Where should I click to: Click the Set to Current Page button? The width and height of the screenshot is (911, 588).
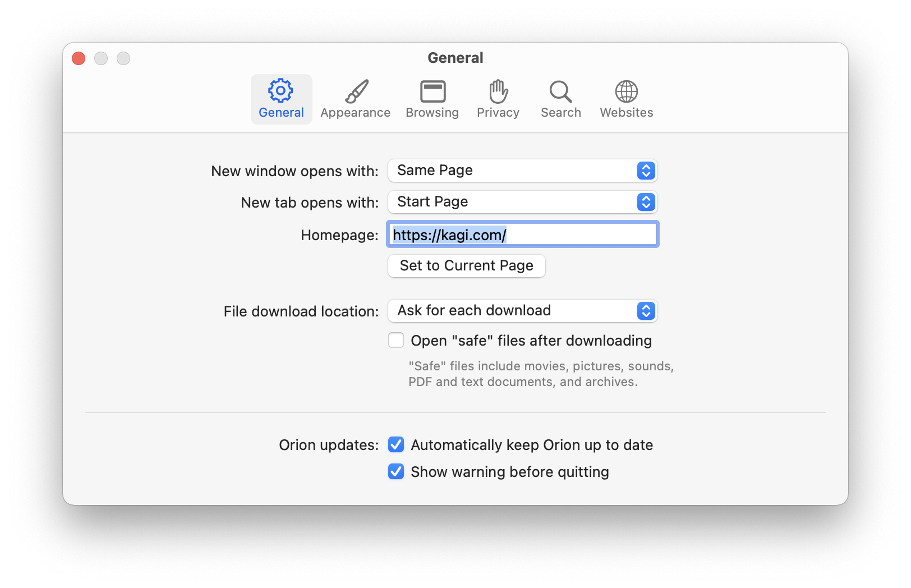coord(466,266)
